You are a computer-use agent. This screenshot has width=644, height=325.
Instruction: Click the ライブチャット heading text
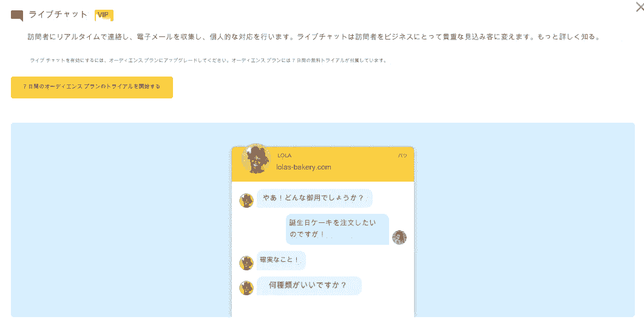tap(58, 15)
